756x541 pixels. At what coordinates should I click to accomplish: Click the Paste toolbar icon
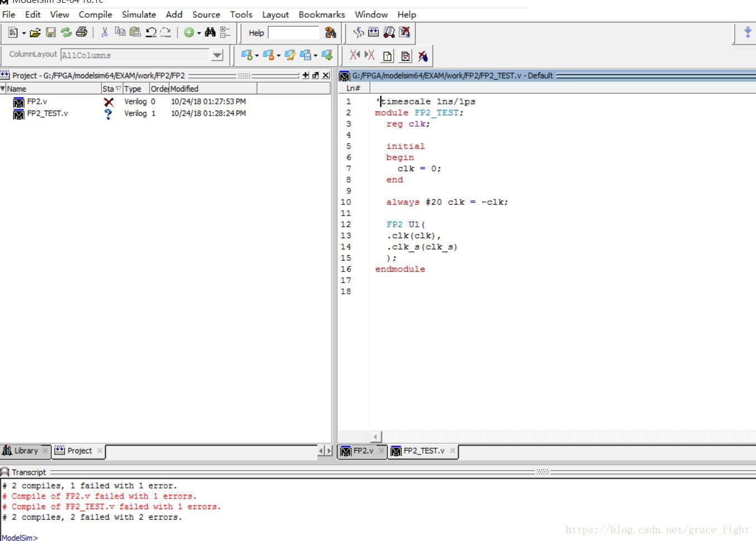click(x=135, y=32)
